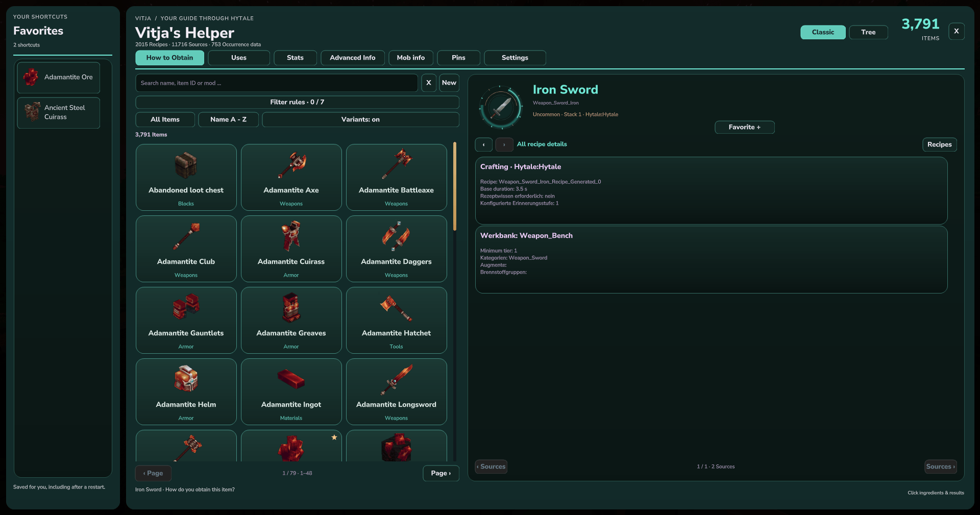
Task: Select the Adamantite Battleaxe icon
Action: [x=397, y=164]
